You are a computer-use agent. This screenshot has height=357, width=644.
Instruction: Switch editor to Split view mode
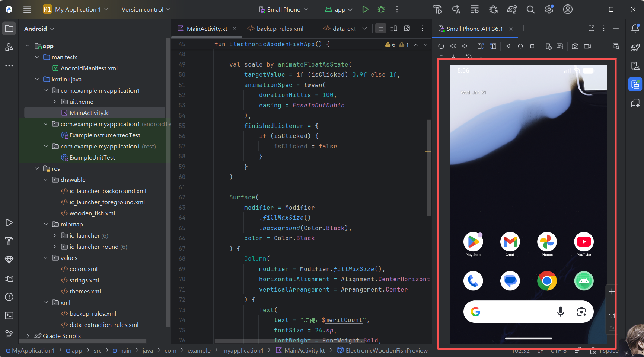point(394,28)
